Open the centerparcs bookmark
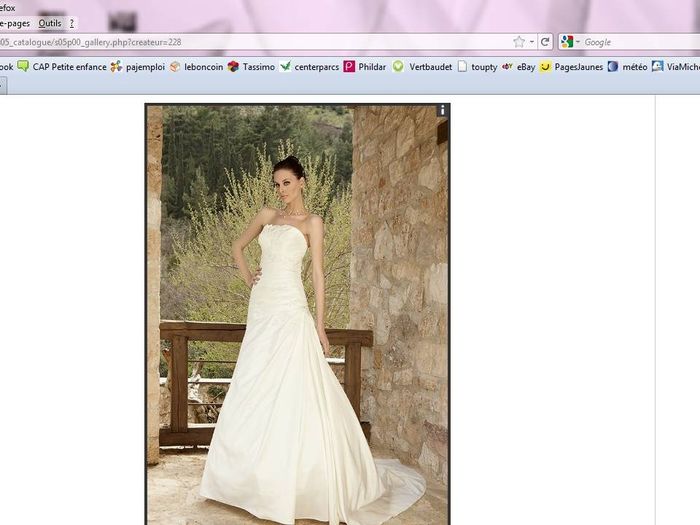The image size is (700, 525). 317,67
